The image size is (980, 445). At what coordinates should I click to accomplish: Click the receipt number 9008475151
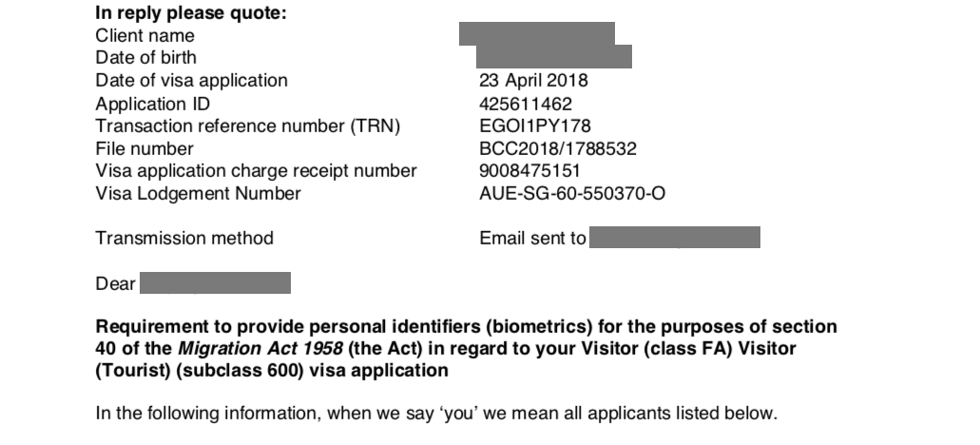[530, 170]
